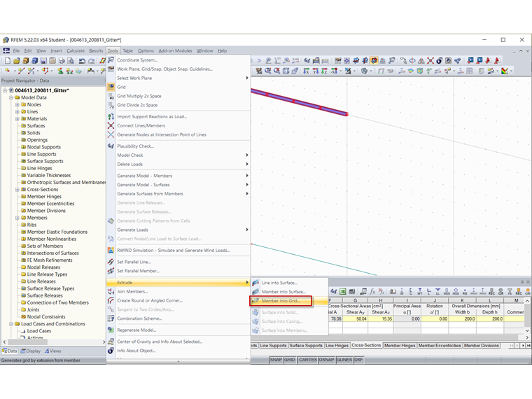Viewport: 532px width, 399px height.
Task: Click the Excel export icon in table toolbar
Action: pos(343,291)
